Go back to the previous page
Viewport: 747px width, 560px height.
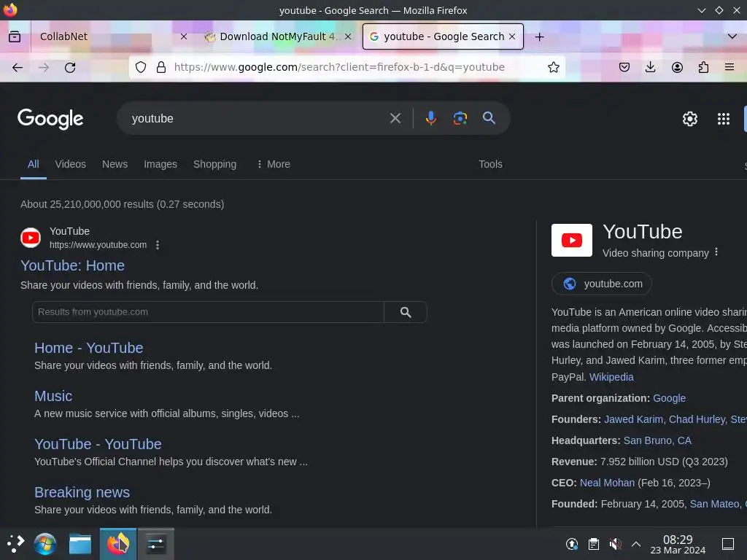click(x=18, y=68)
